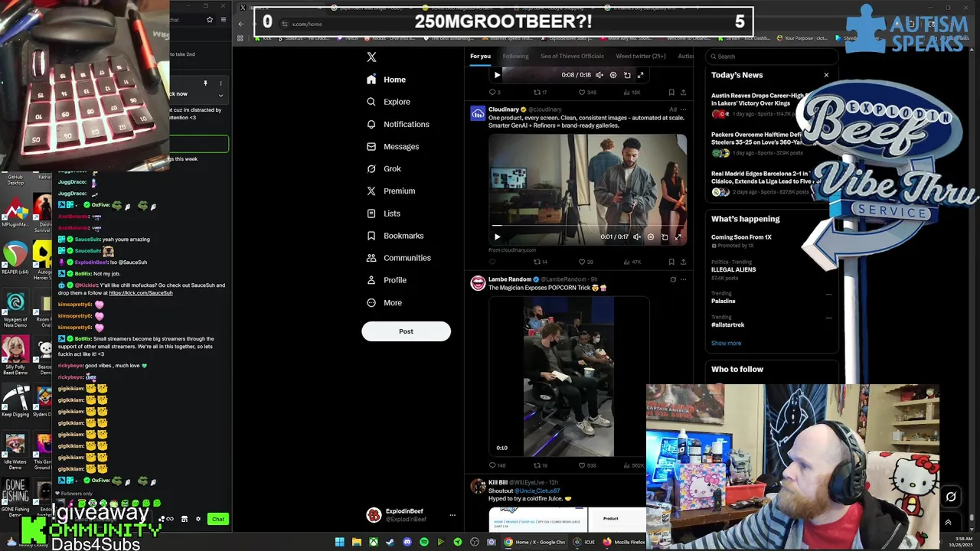
Task: Open settings gear on top video
Action: 612,75
